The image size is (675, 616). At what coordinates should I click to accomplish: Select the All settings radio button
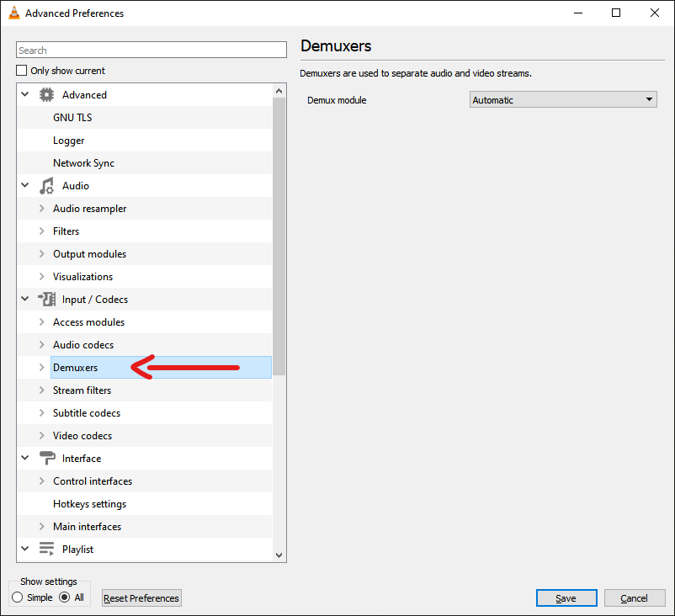[64, 597]
